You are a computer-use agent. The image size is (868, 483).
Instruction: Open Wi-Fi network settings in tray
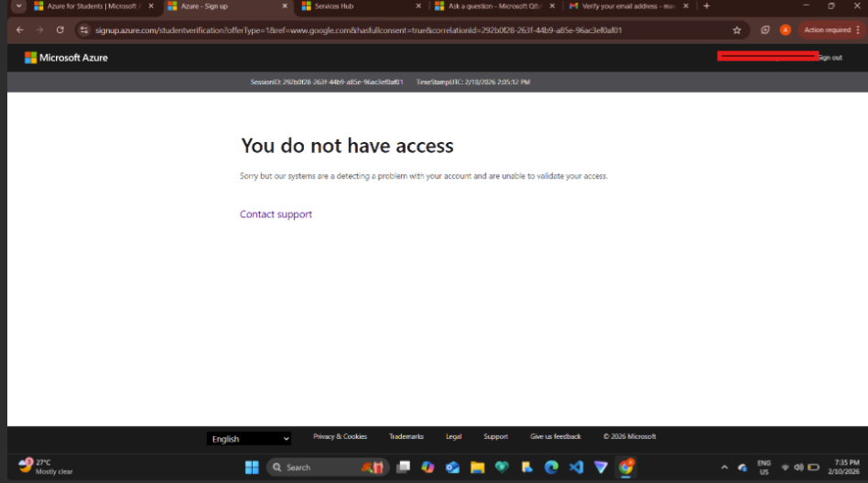785,467
